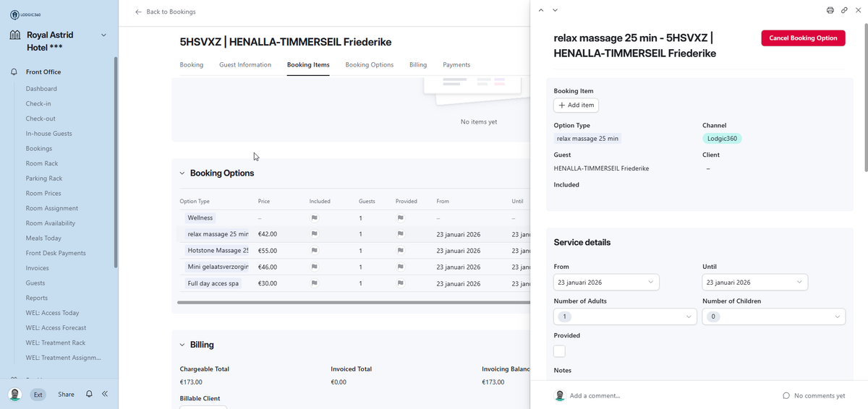868x409 pixels.
Task: Click Included flag in Wellness row
Action: click(314, 218)
